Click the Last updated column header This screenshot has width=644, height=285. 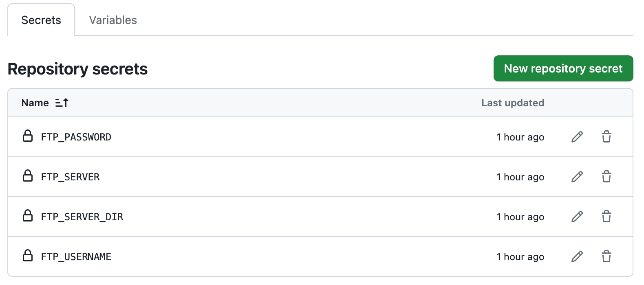pos(513,103)
